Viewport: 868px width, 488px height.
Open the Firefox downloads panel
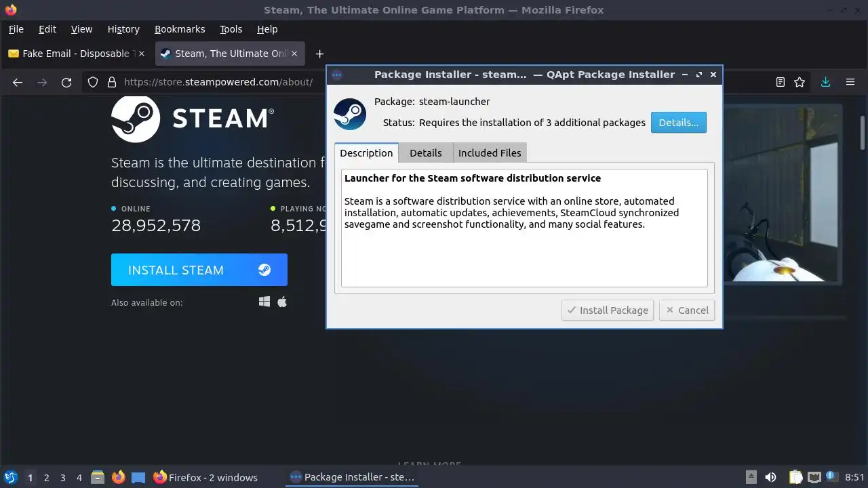click(825, 82)
